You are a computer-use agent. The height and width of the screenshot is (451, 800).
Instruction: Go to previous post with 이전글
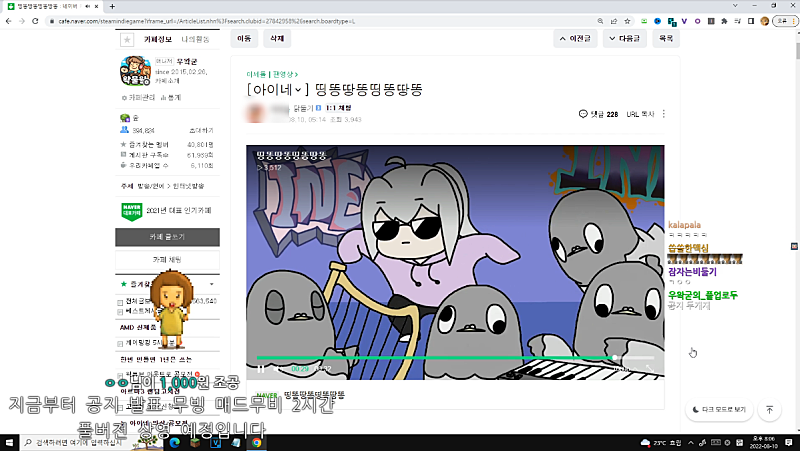(575, 38)
